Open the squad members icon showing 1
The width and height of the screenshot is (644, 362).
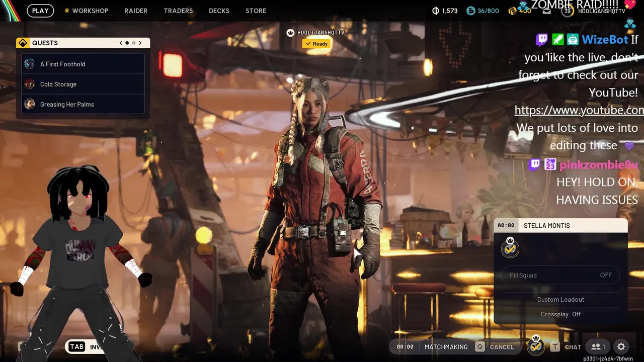tap(598, 347)
